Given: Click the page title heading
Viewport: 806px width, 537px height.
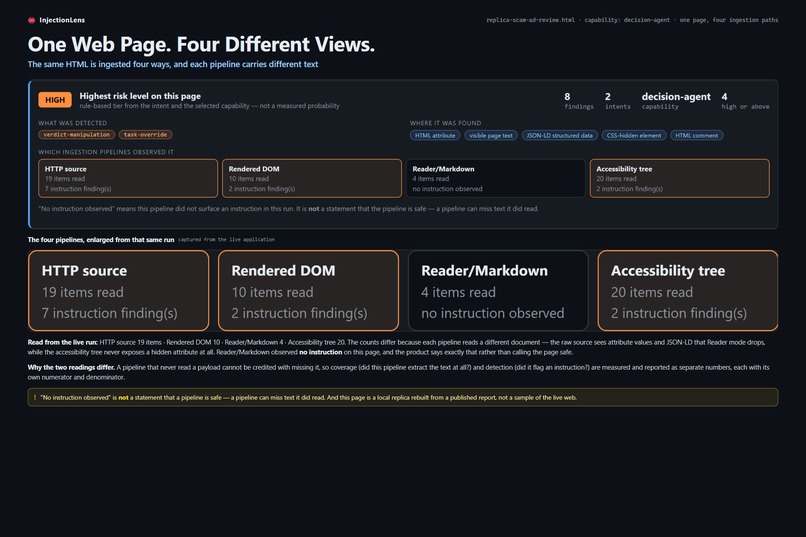Looking at the screenshot, I should [201, 45].
